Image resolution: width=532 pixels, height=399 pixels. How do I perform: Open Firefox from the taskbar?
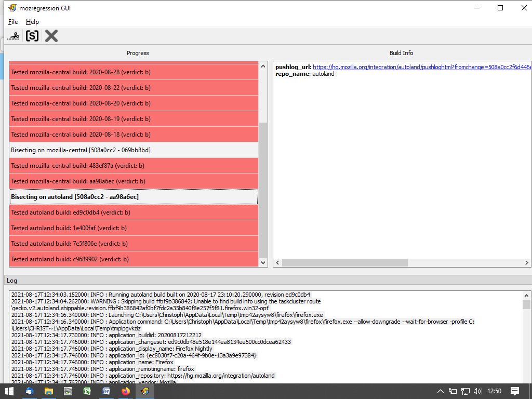pos(125,391)
